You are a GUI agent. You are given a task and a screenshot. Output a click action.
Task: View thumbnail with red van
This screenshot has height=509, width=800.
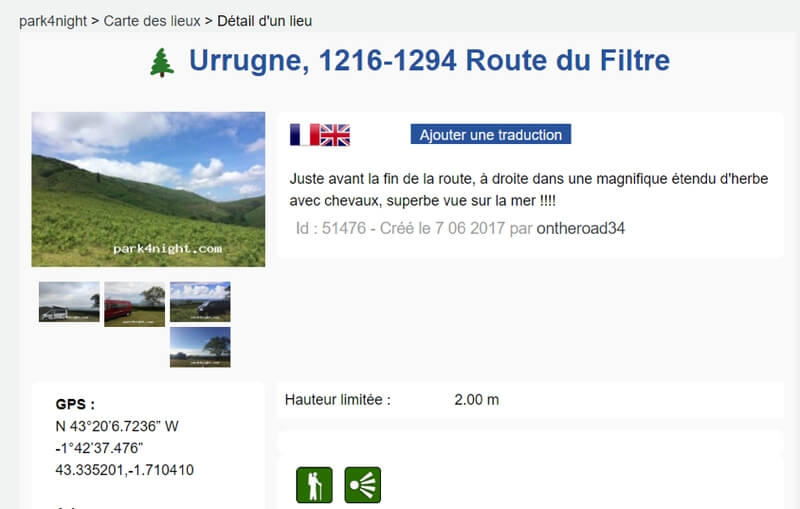click(x=135, y=304)
